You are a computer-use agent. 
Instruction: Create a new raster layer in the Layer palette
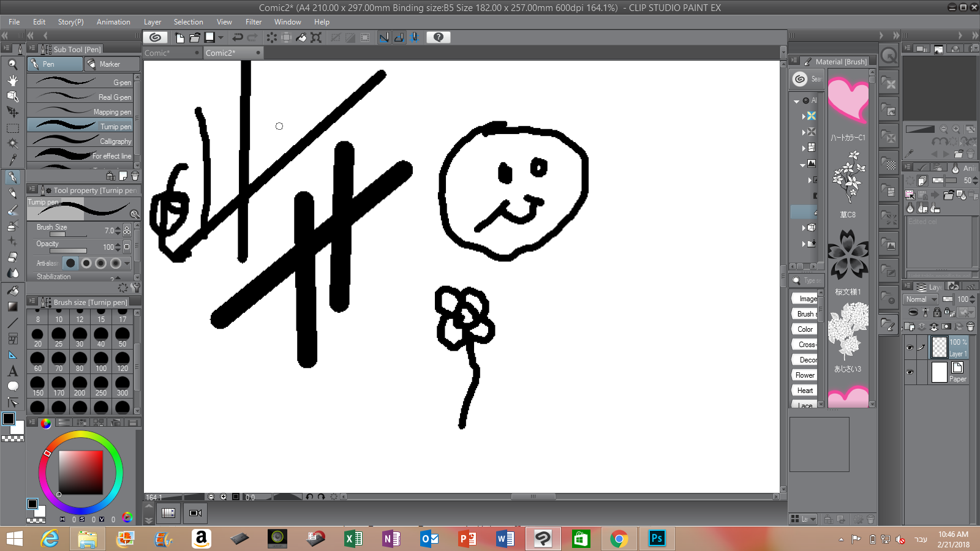[x=909, y=326]
